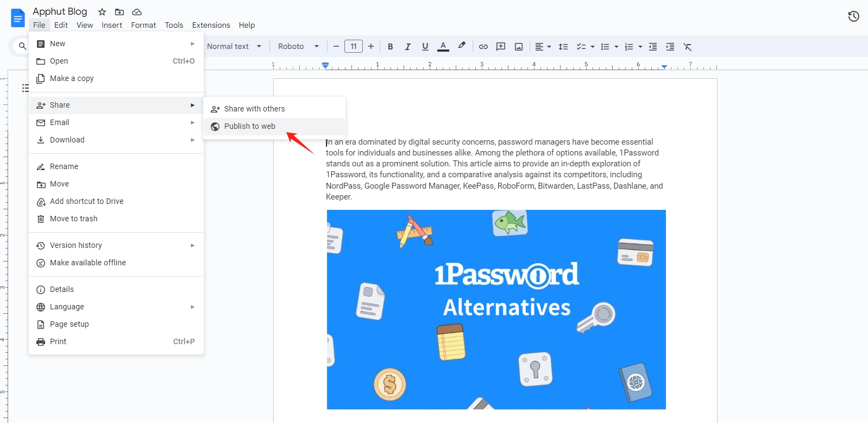Click the bulleted list icon
The height and width of the screenshot is (423, 868).
[x=605, y=47]
